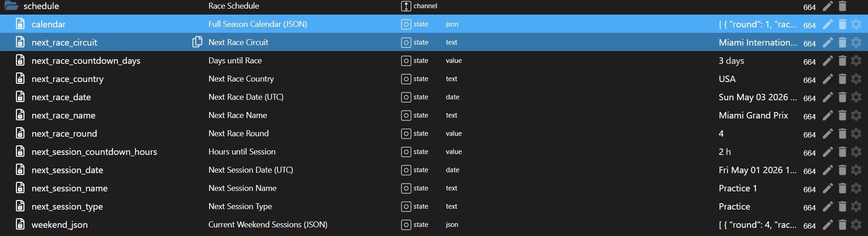Delete the next_race_name object
The height and width of the screenshot is (236, 868).
[842, 115]
